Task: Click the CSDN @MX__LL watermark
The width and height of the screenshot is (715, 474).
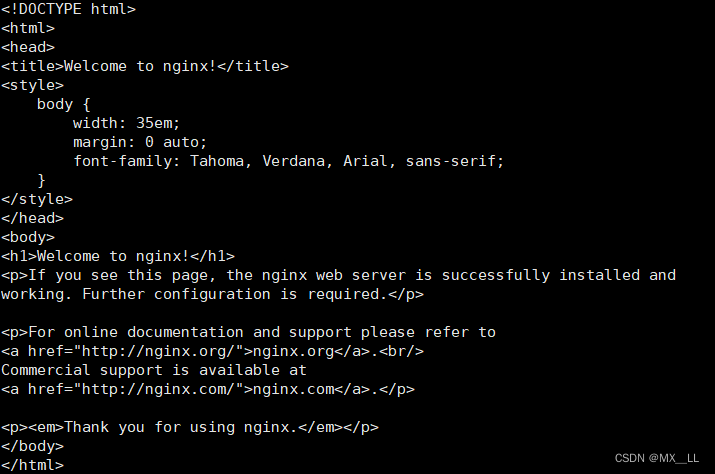Action: pyautogui.click(x=657, y=458)
